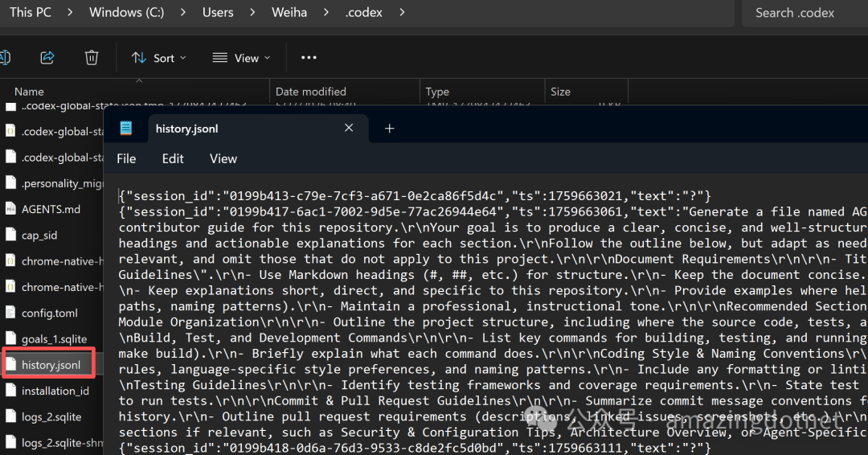Image resolution: width=868 pixels, height=455 pixels.
Task: Sort by the Name column header
Action: click(135, 92)
